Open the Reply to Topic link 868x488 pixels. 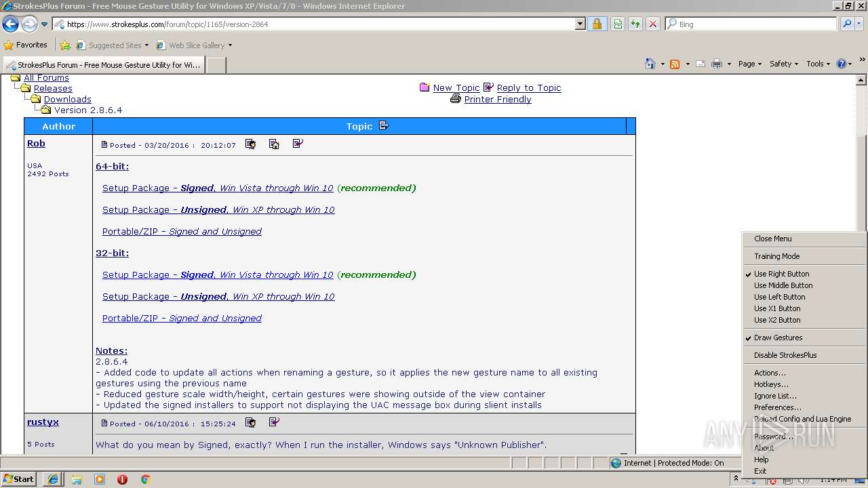click(529, 87)
